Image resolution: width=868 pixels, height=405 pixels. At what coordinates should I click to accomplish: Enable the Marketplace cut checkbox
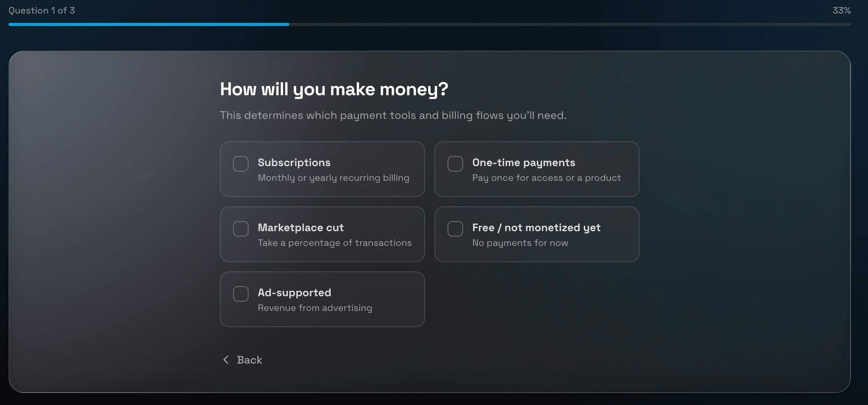tap(241, 229)
